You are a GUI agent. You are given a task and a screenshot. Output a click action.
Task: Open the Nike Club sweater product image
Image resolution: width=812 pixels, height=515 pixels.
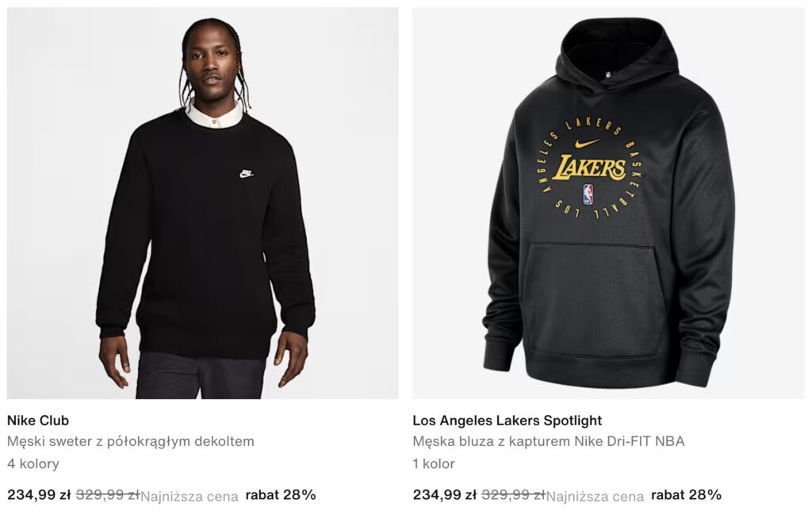click(x=202, y=203)
